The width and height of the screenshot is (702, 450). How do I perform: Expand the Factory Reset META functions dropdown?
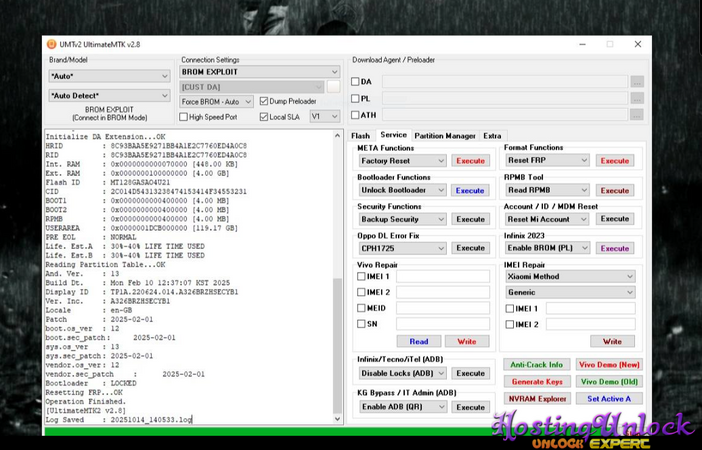[x=402, y=160]
